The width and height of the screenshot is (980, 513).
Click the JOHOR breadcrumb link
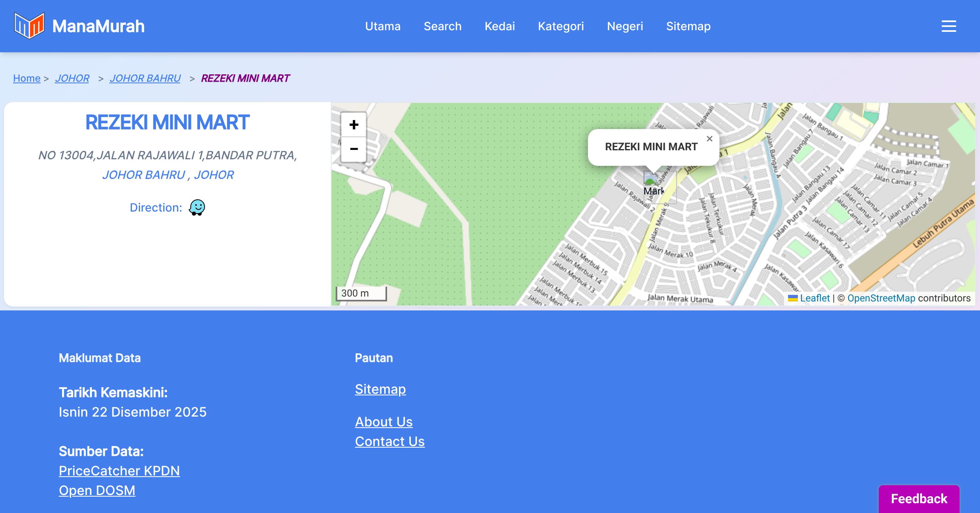coord(72,78)
